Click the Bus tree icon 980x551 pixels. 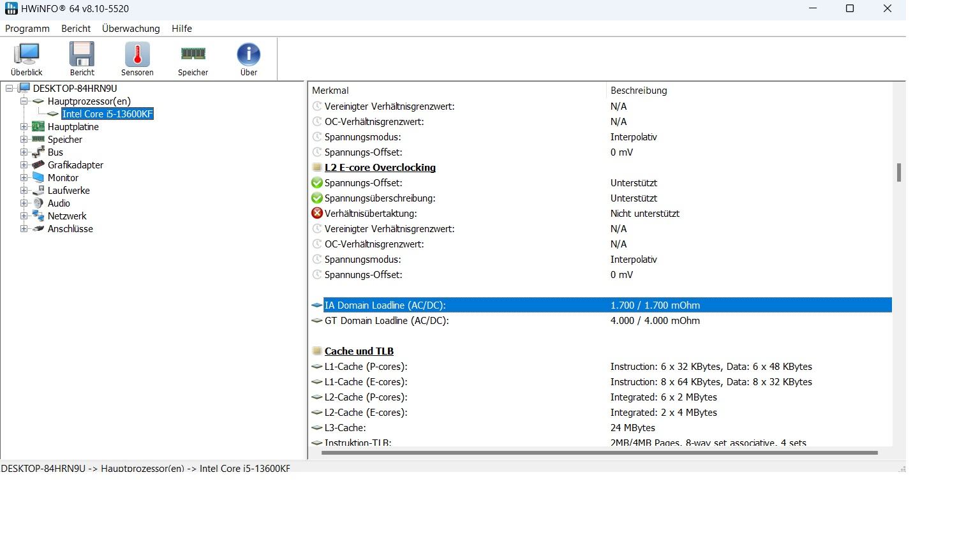(x=38, y=152)
